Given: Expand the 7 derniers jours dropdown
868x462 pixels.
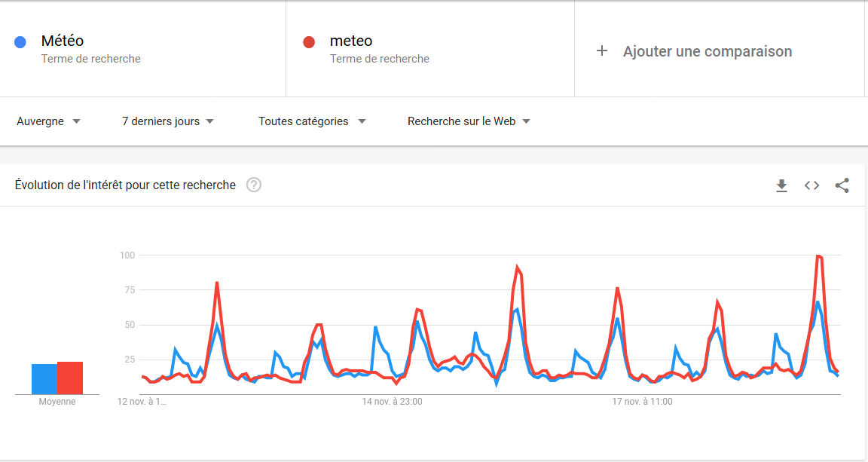Looking at the screenshot, I should point(168,121).
